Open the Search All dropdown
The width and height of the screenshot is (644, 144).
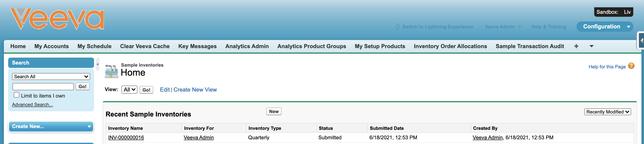coord(51,77)
